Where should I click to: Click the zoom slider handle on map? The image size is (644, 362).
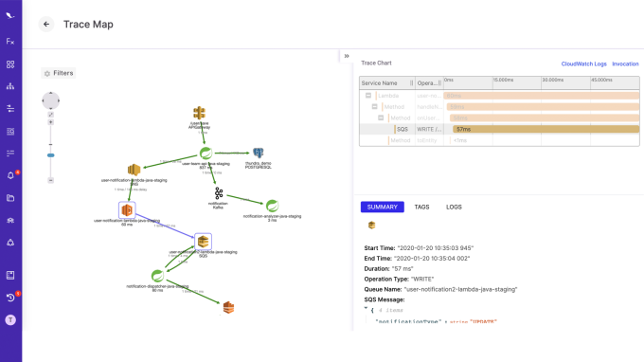51,155
